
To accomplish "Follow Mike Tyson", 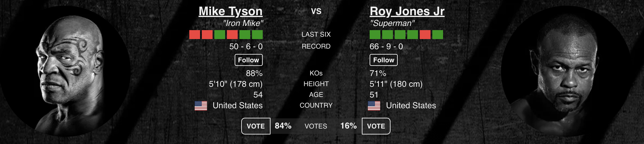I will click(x=249, y=60).
